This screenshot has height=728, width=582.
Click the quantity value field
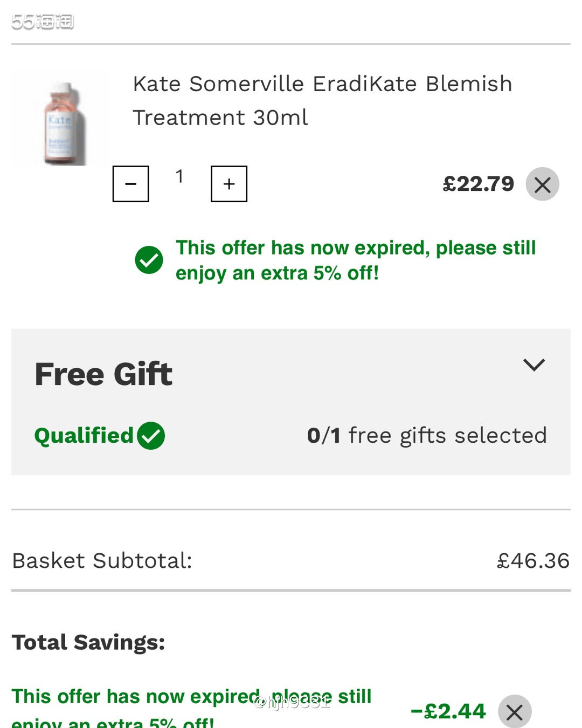coord(179,176)
